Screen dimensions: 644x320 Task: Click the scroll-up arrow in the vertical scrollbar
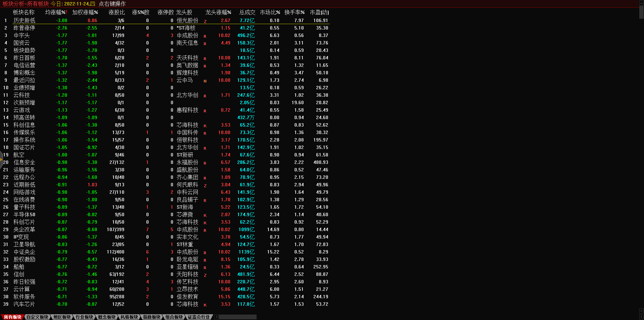pos(641,2)
